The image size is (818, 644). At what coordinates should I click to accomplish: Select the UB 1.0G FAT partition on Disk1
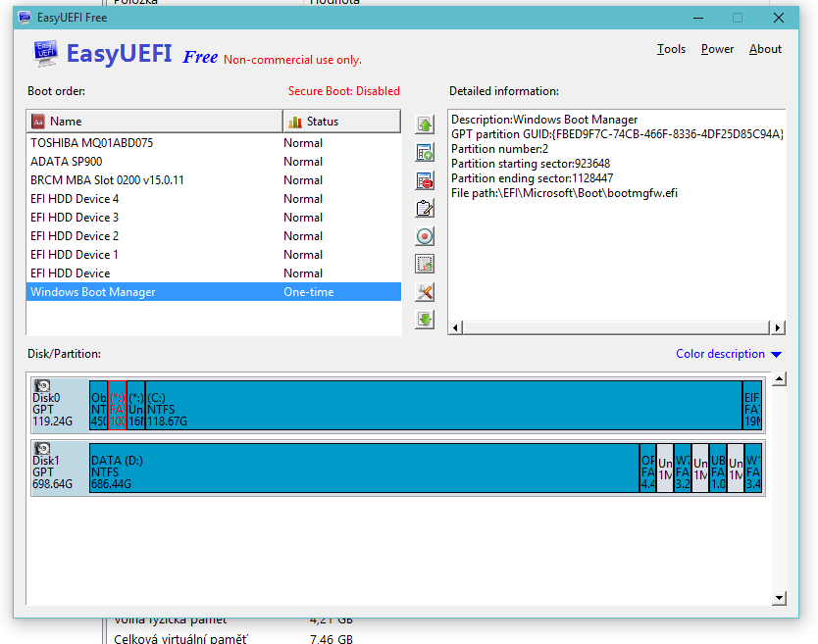[x=718, y=468]
